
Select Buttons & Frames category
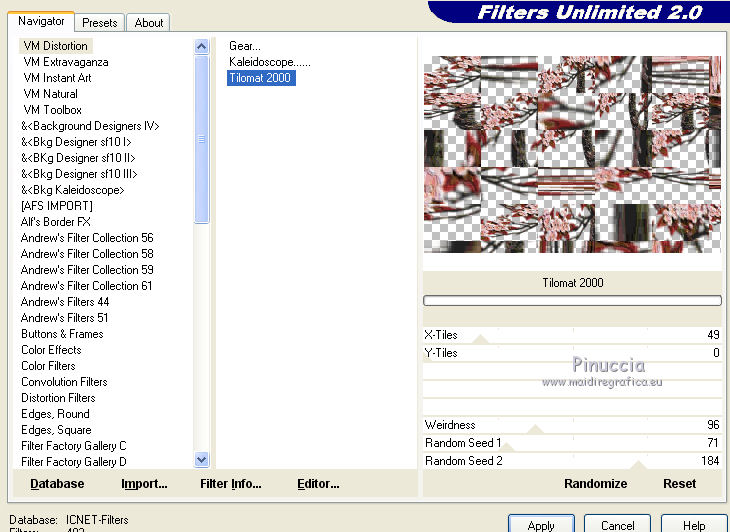coord(62,334)
